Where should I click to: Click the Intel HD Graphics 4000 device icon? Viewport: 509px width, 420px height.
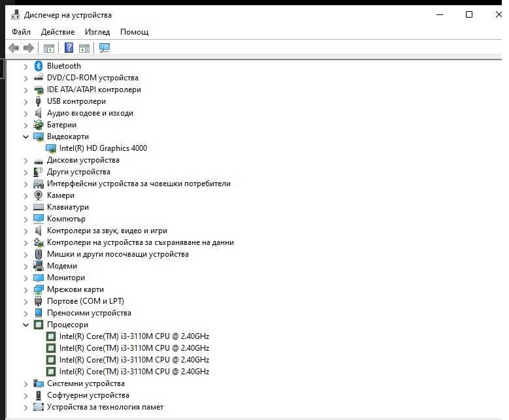click(x=51, y=149)
